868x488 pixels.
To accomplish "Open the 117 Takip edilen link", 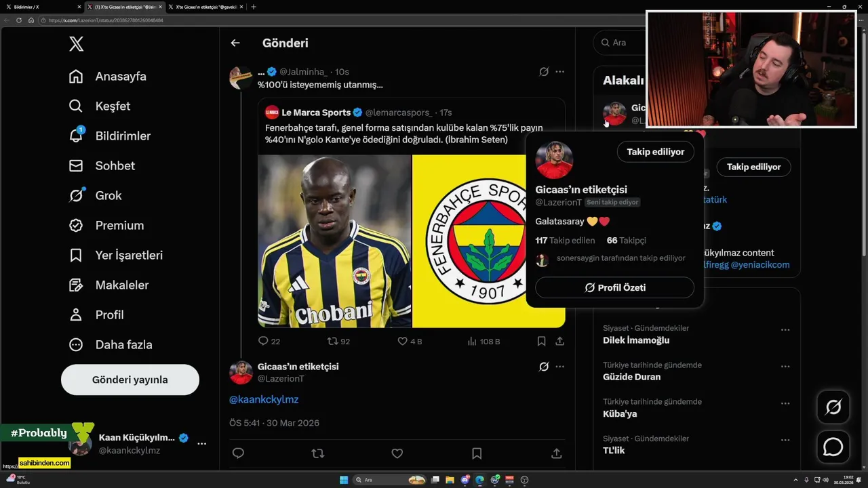I will (x=565, y=241).
